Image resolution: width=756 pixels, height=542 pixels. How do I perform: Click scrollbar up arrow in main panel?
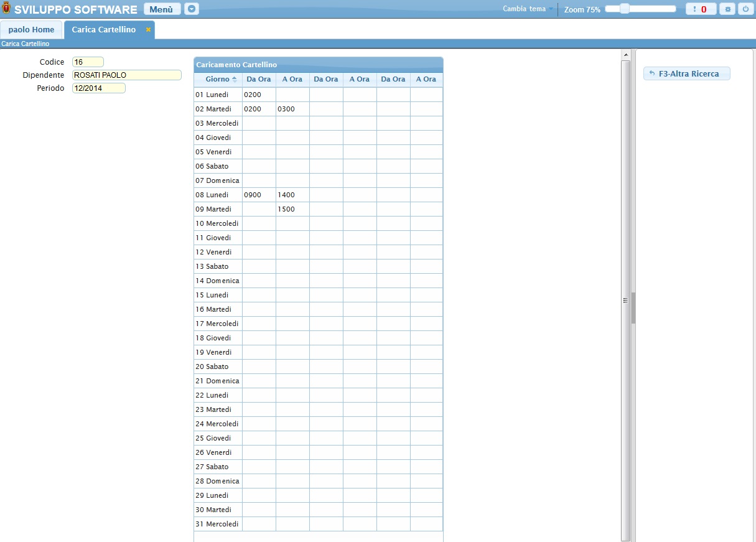pyautogui.click(x=625, y=55)
